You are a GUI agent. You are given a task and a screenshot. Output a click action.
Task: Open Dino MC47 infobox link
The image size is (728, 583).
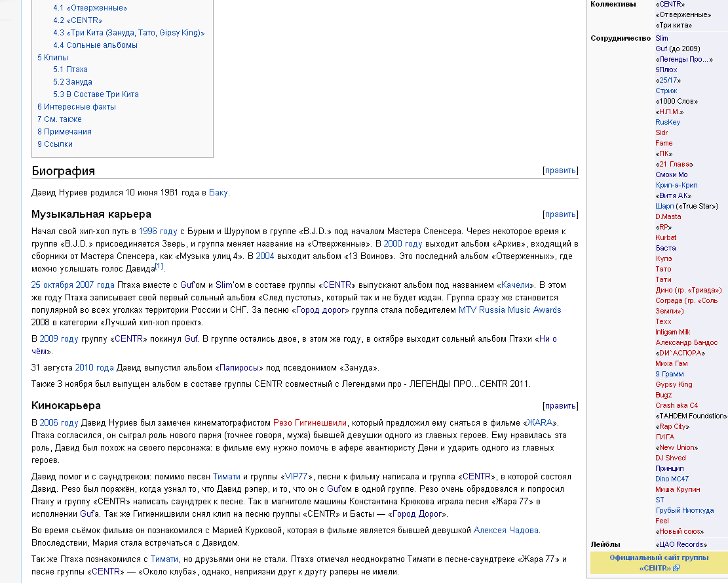pos(672,479)
